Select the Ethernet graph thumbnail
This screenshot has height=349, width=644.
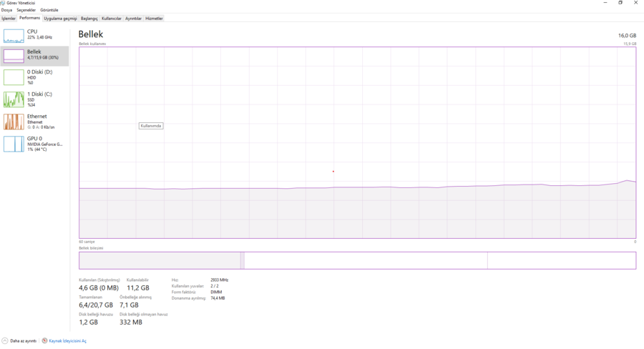[x=14, y=122]
